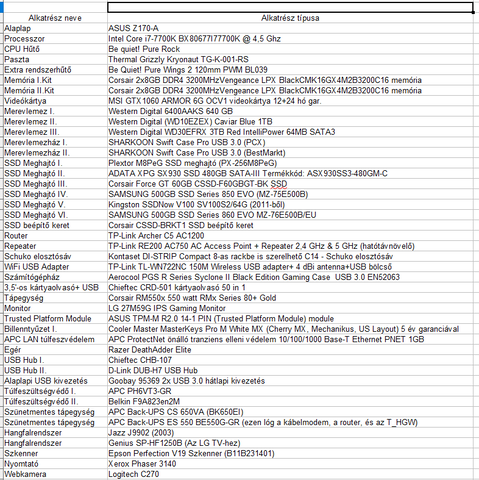This screenshot has height=480, width=479.
Task: Click 'SSD beépítő keret' label cell
Action: 55,225
